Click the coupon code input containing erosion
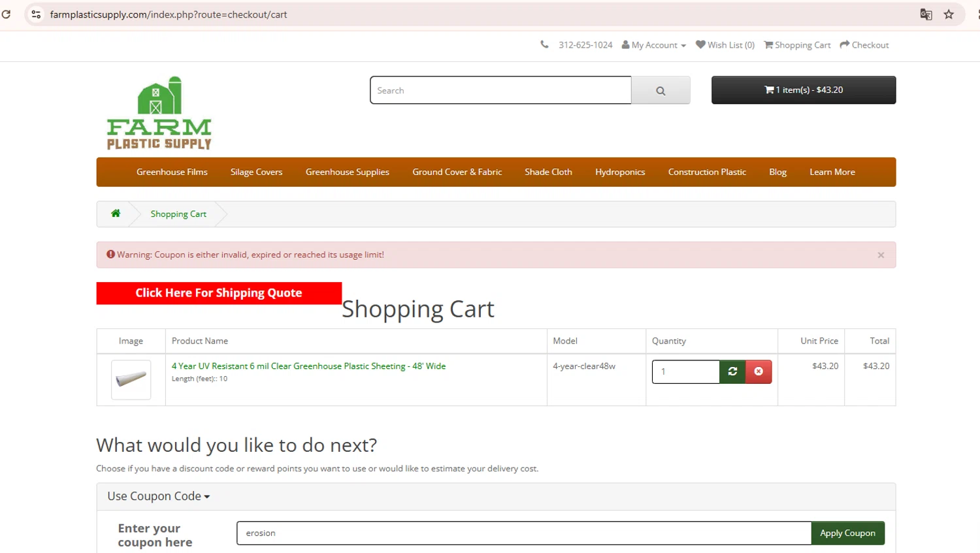This screenshot has height=553, width=980. pyautogui.click(x=524, y=533)
